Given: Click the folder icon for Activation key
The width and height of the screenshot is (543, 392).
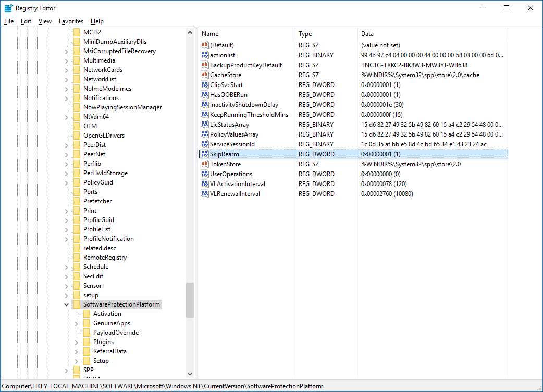Looking at the screenshot, I should click(x=87, y=314).
